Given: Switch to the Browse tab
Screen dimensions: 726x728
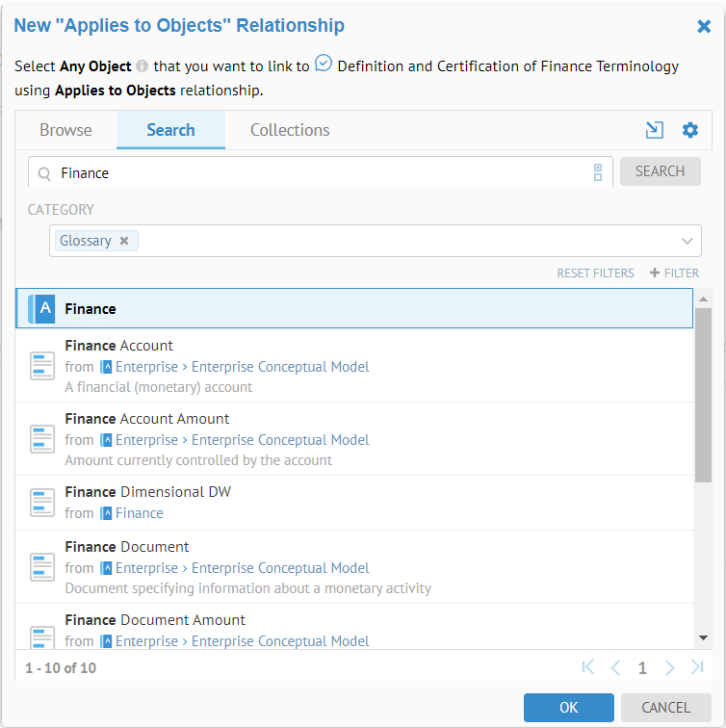Looking at the screenshot, I should [x=65, y=130].
